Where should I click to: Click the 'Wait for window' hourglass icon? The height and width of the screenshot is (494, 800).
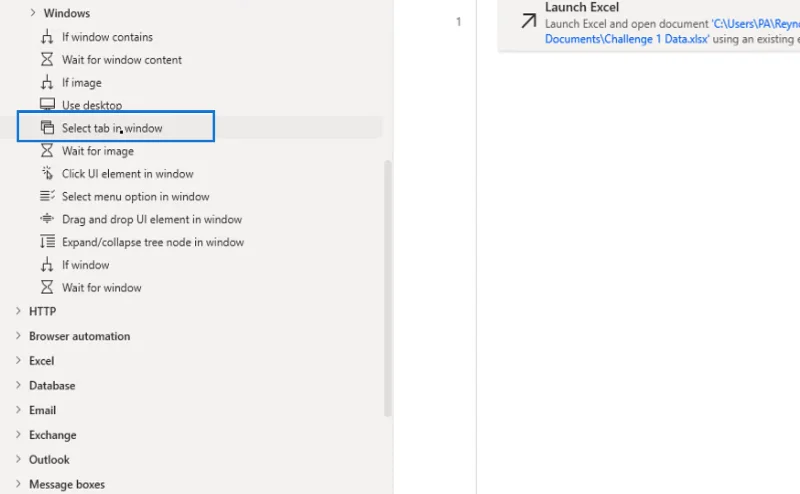click(47, 287)
